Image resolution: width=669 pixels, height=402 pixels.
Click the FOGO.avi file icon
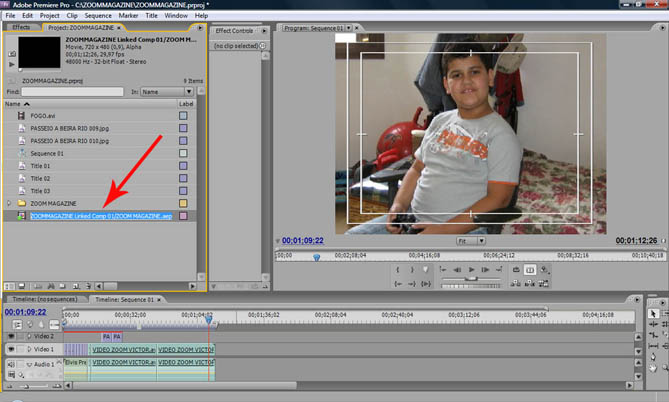tap(21, 116)
